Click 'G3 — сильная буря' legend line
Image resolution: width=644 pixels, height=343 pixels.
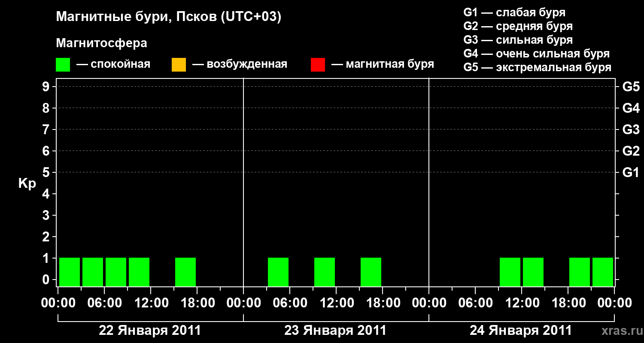(x=518, y=40)
